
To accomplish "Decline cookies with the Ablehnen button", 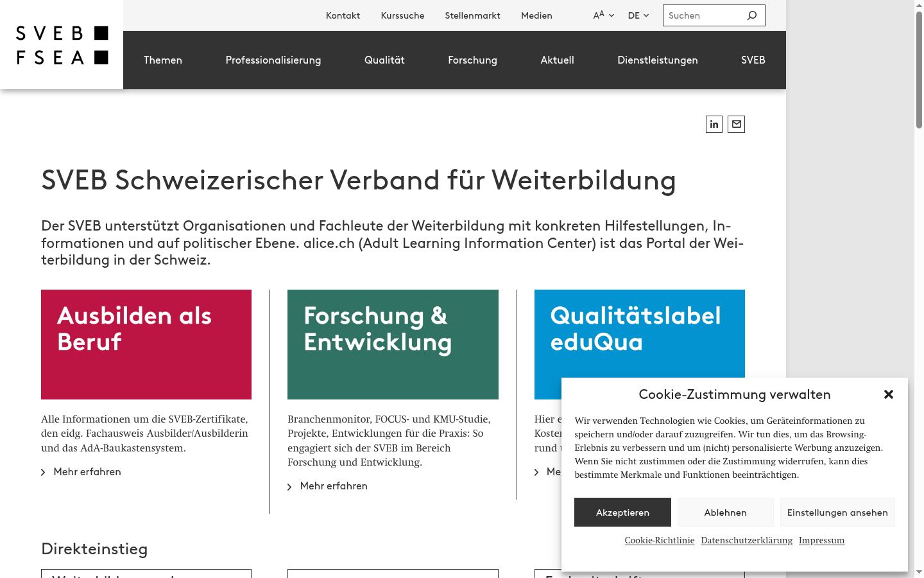I will [x=726, y=512].
